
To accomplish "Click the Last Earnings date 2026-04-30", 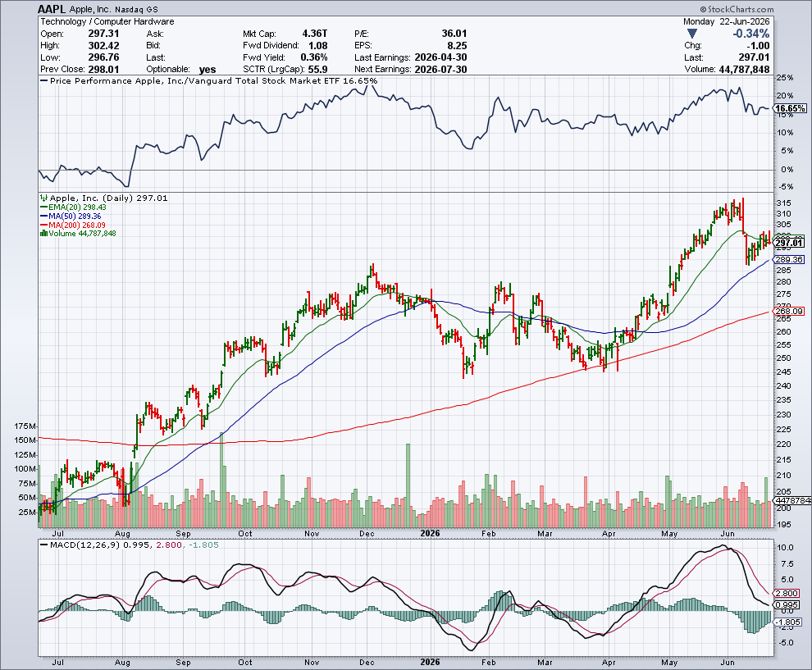I will (440, 57).
